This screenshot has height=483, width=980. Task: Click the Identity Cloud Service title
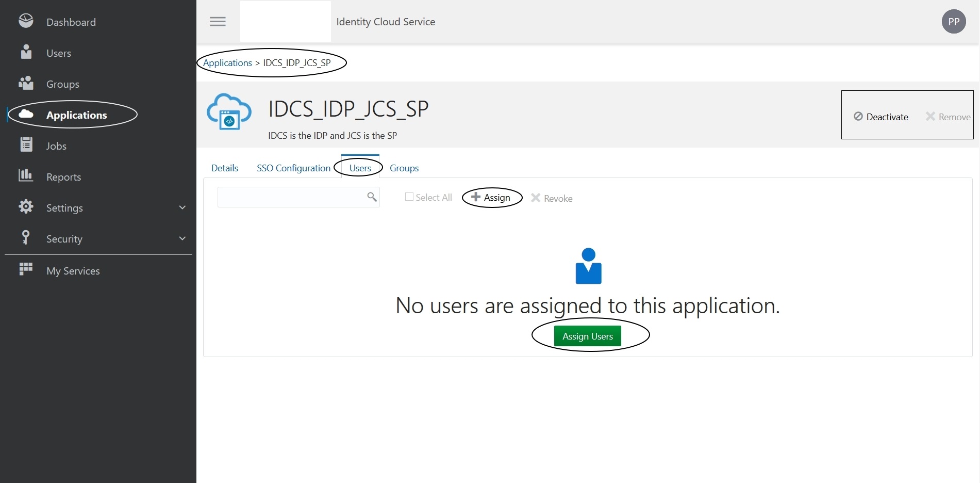coord(386,22)
